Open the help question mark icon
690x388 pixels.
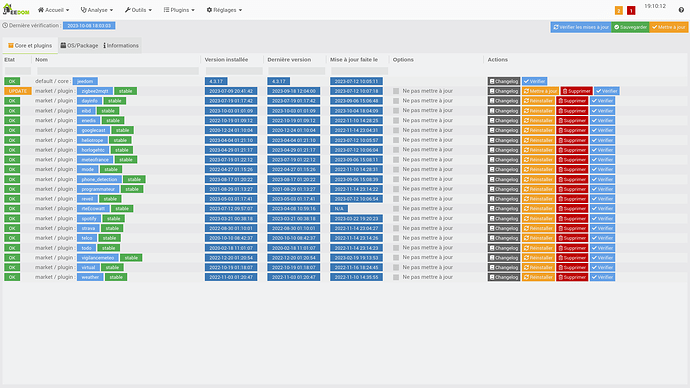(x=681, y=10)
